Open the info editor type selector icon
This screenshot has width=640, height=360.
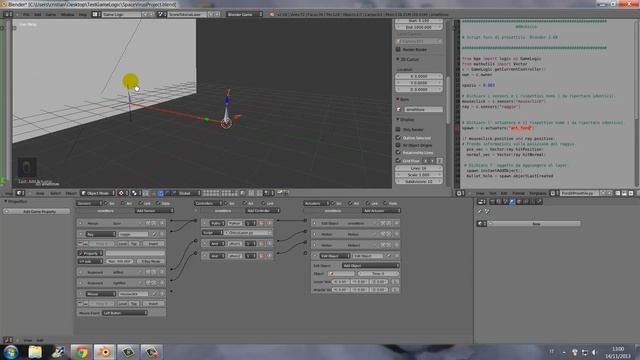[x=8, y=14]
